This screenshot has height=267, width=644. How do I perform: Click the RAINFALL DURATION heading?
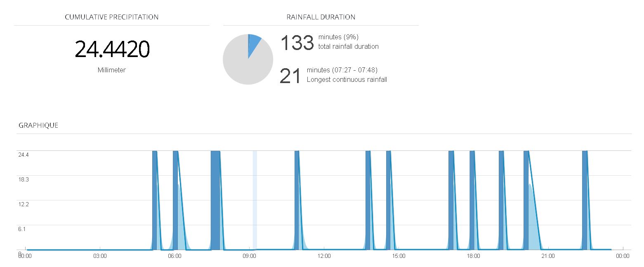pos(321,17)
